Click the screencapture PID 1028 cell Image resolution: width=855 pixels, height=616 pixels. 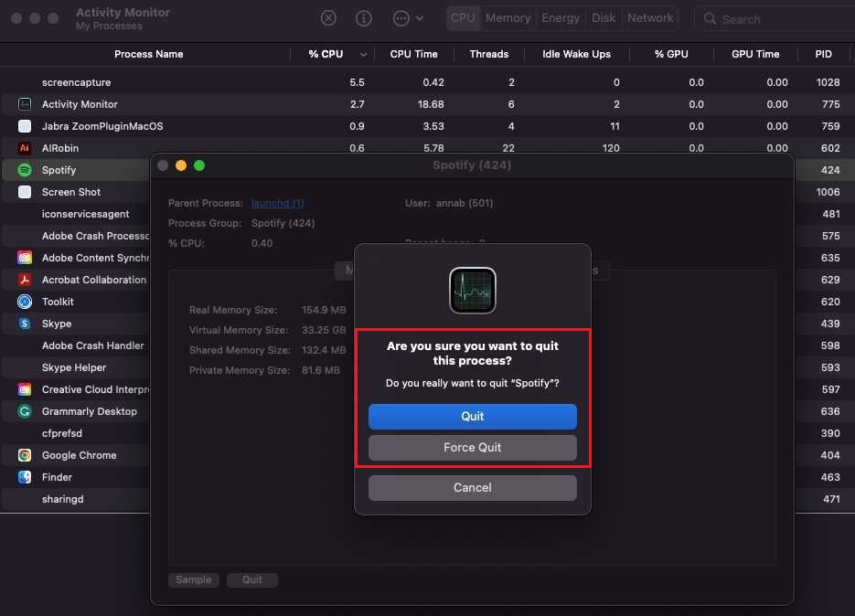828,82
